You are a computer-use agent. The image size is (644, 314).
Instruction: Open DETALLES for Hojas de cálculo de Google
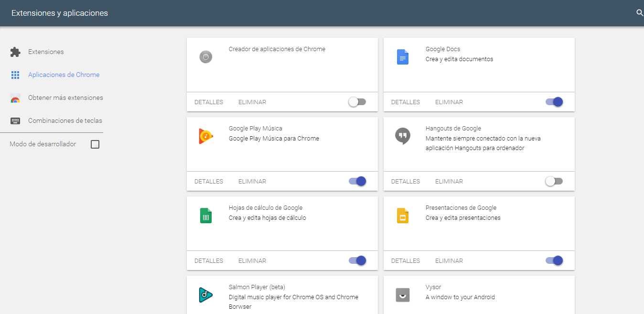tap(209, 261)
